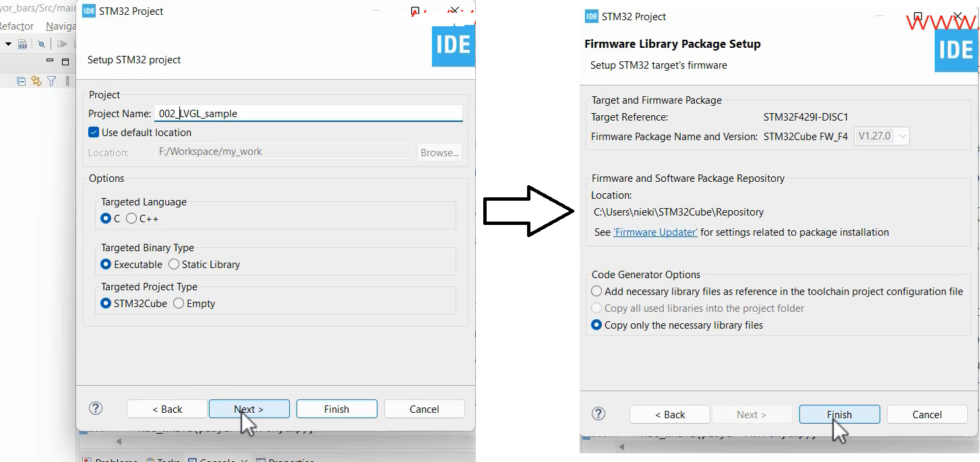Click the greyed-out Location path field
The image size is (980, 462).
pos(284,152)
